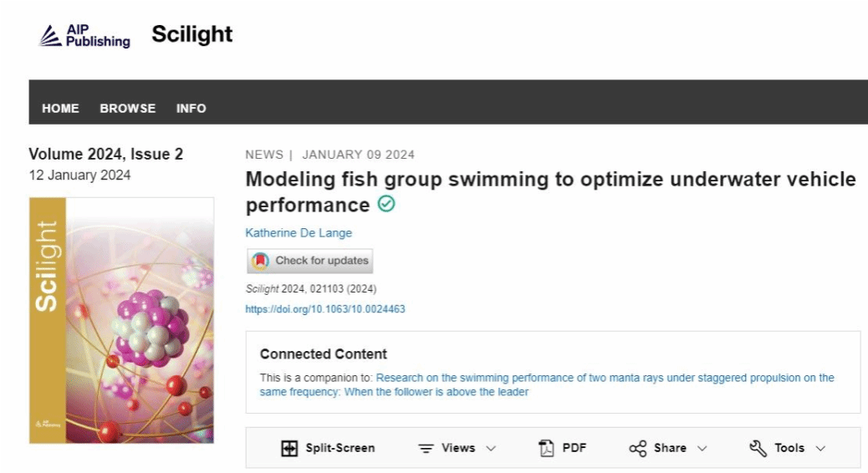Click the PDF document icon
Screen dimensions: 868x473
pos(546,448)
